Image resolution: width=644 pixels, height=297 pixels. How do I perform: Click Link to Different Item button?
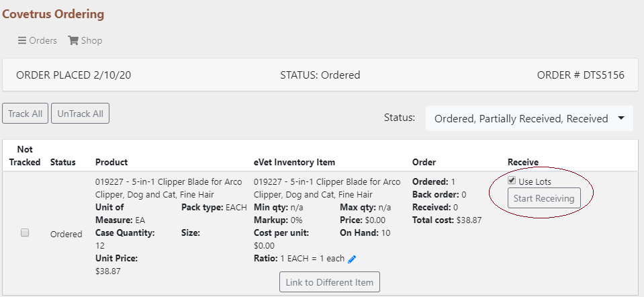[x=330, y=282]
